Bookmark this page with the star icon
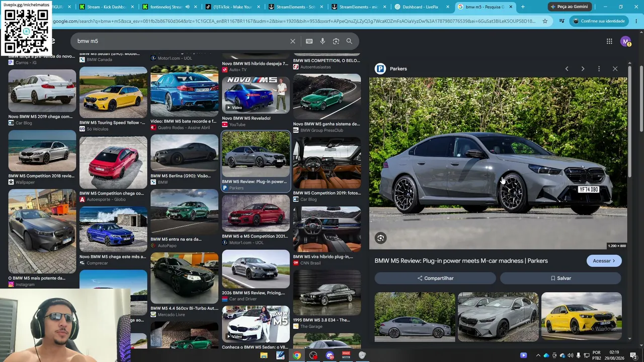 click(x=545, y=21)
